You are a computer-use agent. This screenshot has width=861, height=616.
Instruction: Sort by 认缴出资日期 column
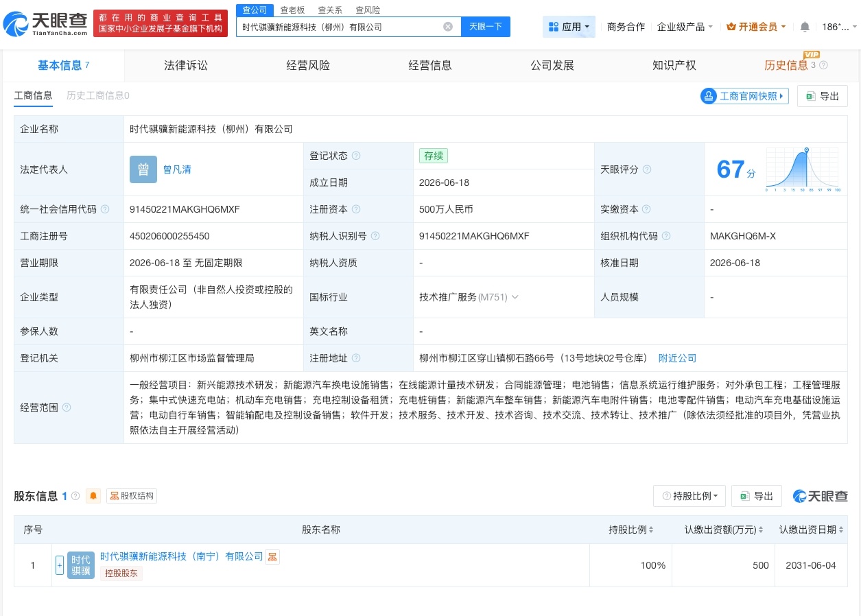tap(811, 530)
